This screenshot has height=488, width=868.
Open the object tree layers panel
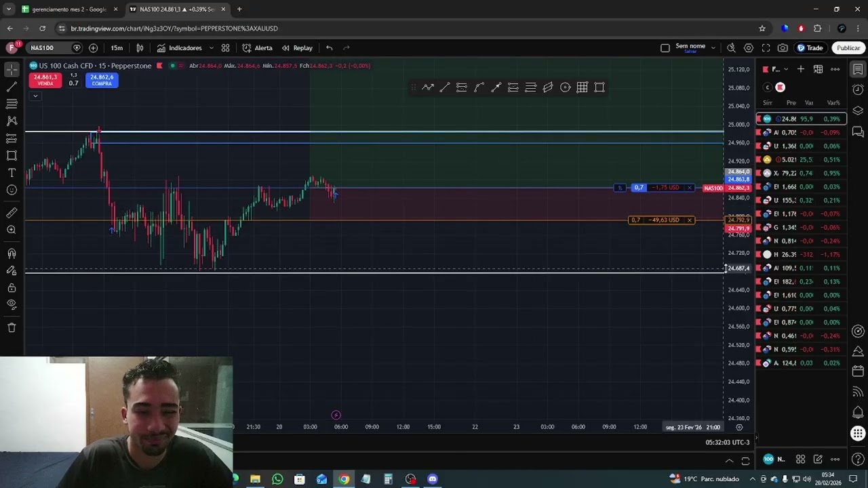pos(858,110)
